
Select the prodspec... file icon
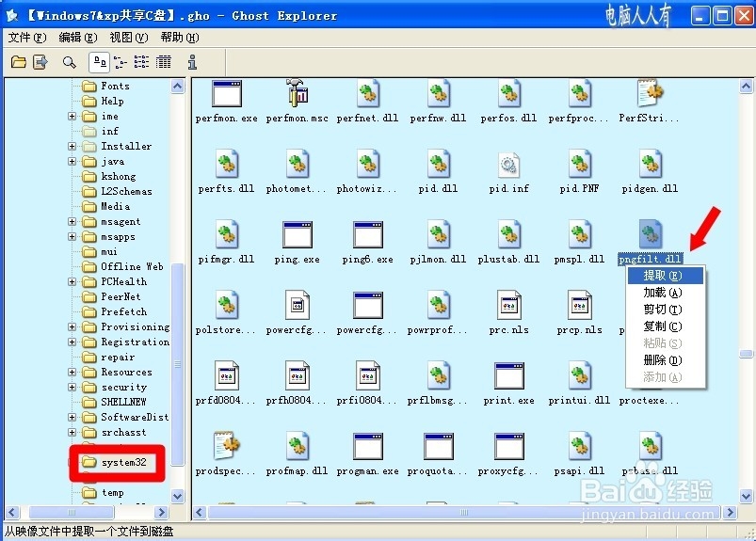(x=227, y=446)
